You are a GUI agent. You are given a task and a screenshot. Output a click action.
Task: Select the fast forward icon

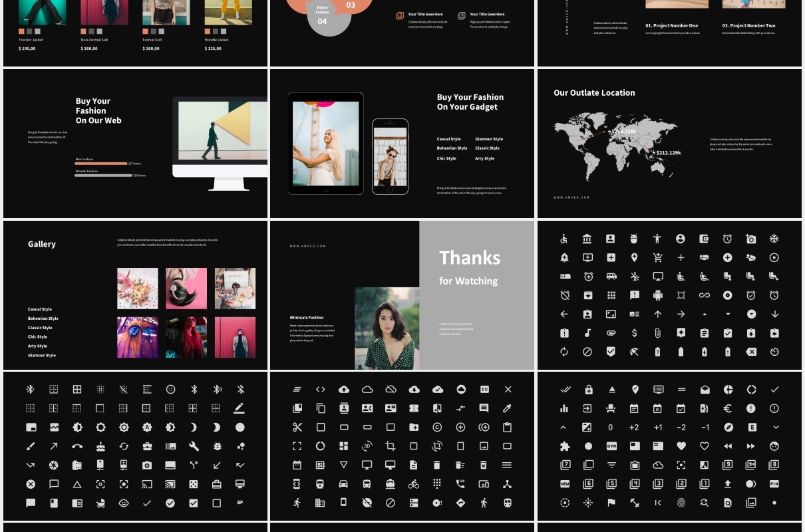coord(751,446)
